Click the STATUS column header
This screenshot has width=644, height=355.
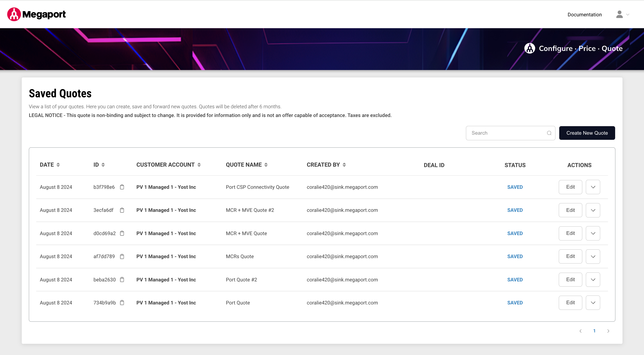(515, 165)
